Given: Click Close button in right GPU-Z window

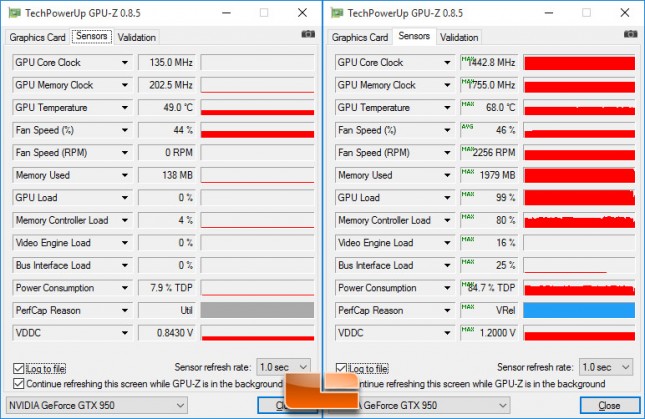Looking at the screenshot, I should tap(610, 406).
